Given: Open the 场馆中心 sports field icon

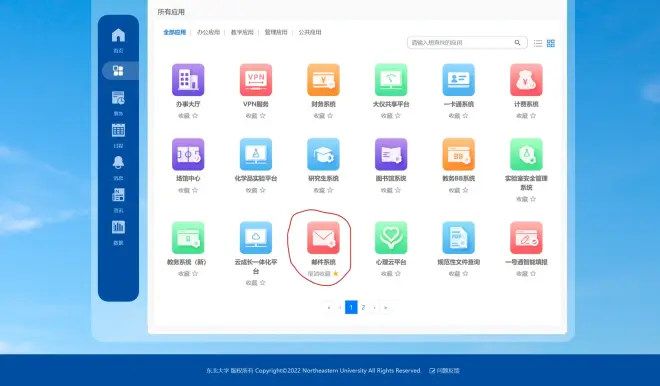Looking at the screenshot, I should point(188,154).
